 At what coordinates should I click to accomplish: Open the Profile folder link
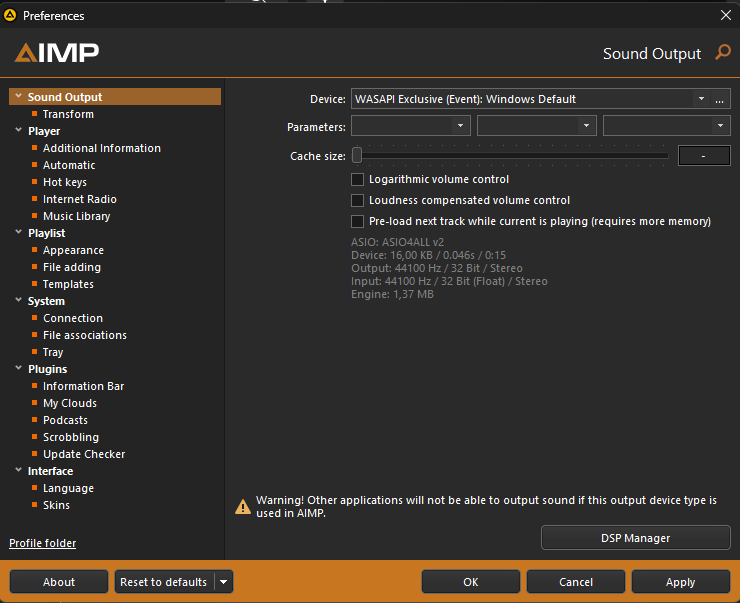[42, 543]
